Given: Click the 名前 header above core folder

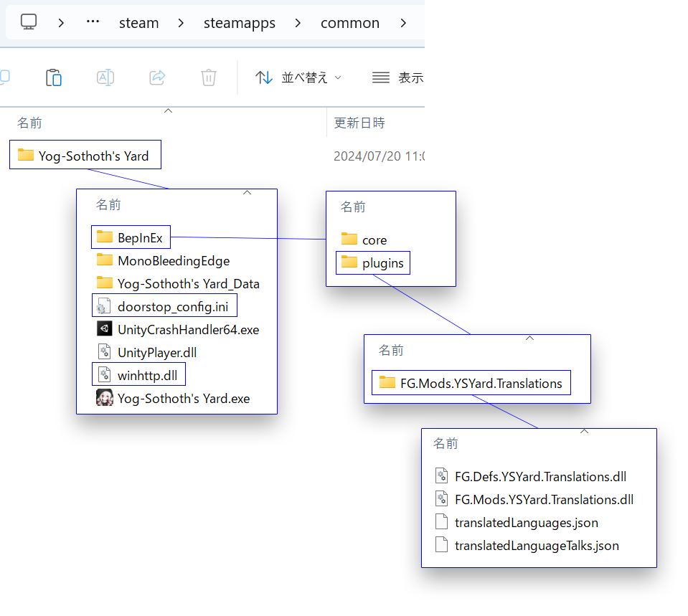Looking at the screenshot, I should click(x=353, y=207).
